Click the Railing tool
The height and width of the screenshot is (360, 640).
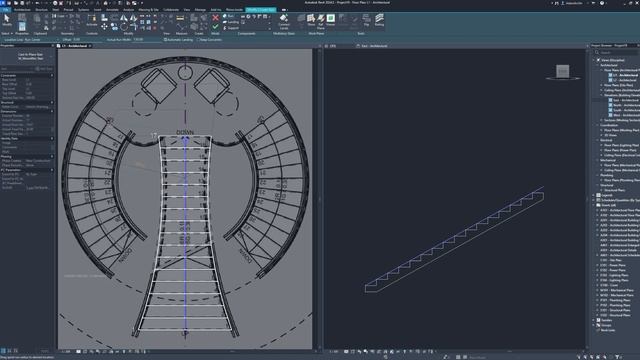379,20
